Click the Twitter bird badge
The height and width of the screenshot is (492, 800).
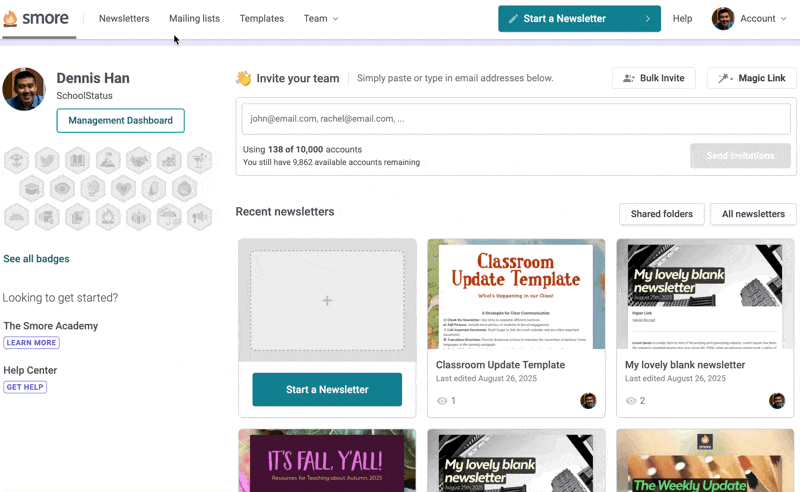47,160
